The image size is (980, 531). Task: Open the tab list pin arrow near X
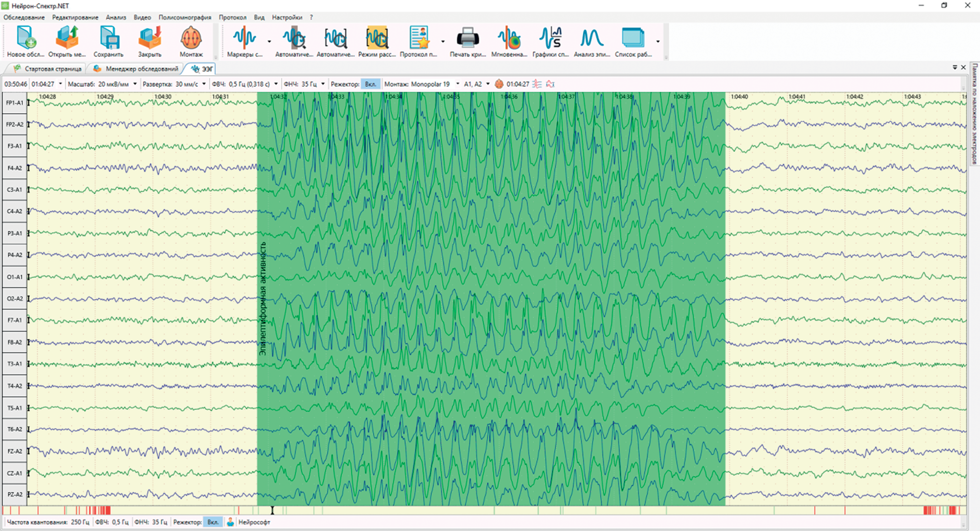pyautogui.click(x=955, y=68)
